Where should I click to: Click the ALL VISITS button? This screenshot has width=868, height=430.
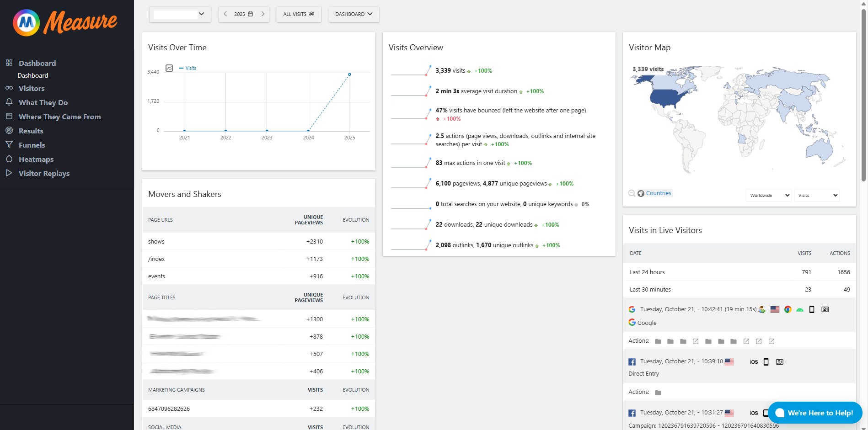pos(299,14)
